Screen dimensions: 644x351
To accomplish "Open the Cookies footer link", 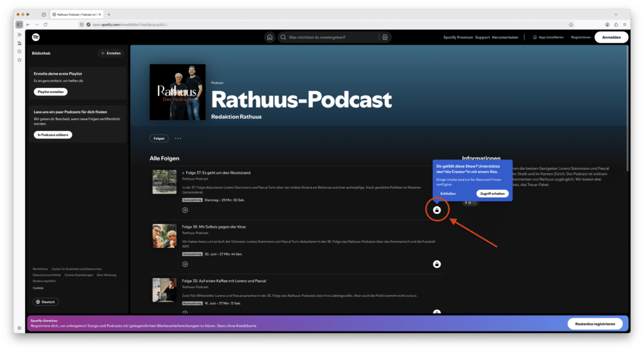I will 38,288.
